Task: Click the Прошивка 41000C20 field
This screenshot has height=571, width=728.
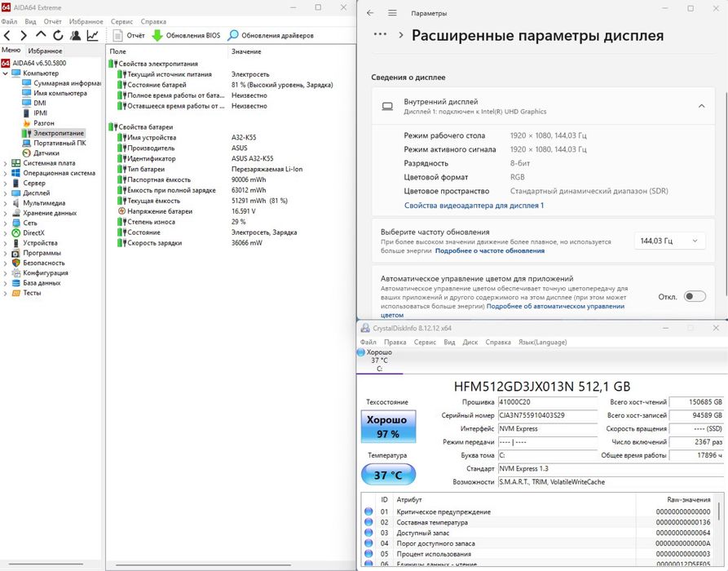Action: tap(548, 402)
